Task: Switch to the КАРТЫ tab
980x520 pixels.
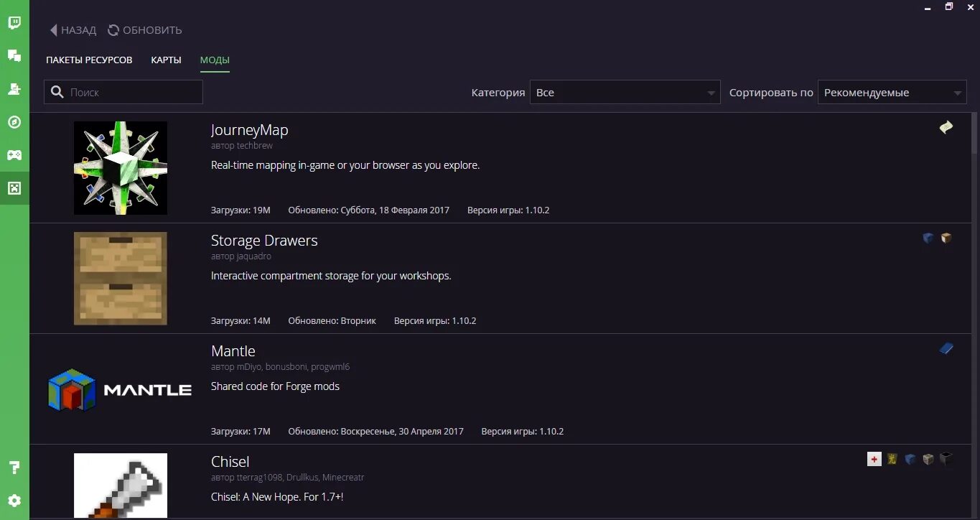Action: point(166,60)
